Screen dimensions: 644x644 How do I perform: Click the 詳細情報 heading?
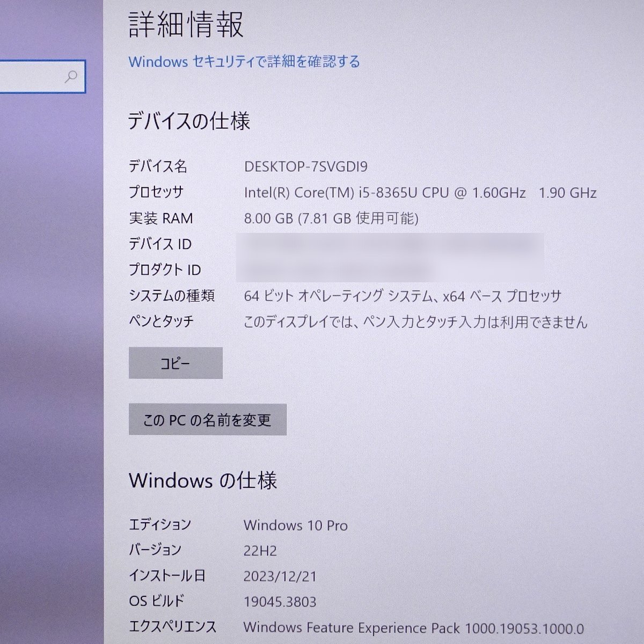pyautogui.click(x=186, y=24)
